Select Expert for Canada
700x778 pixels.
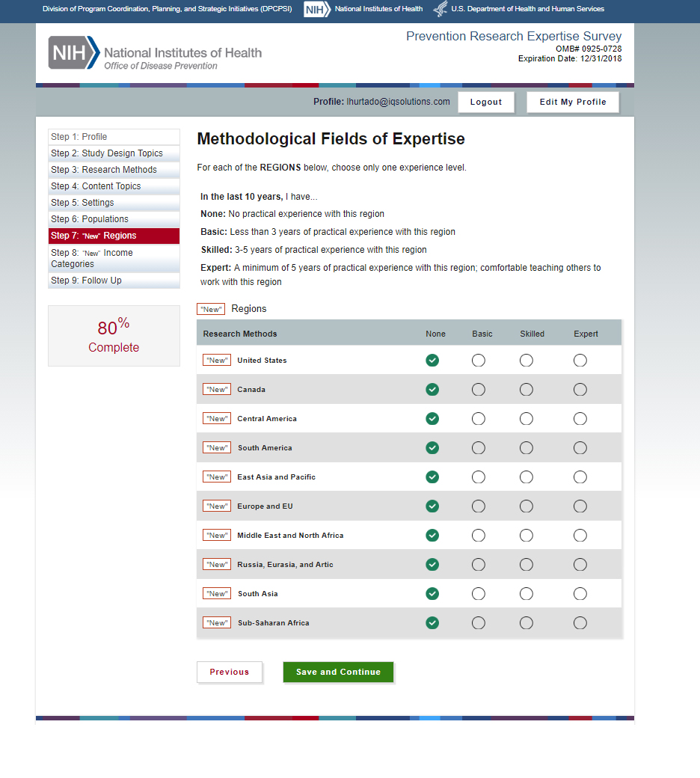(x=580, y=390)
